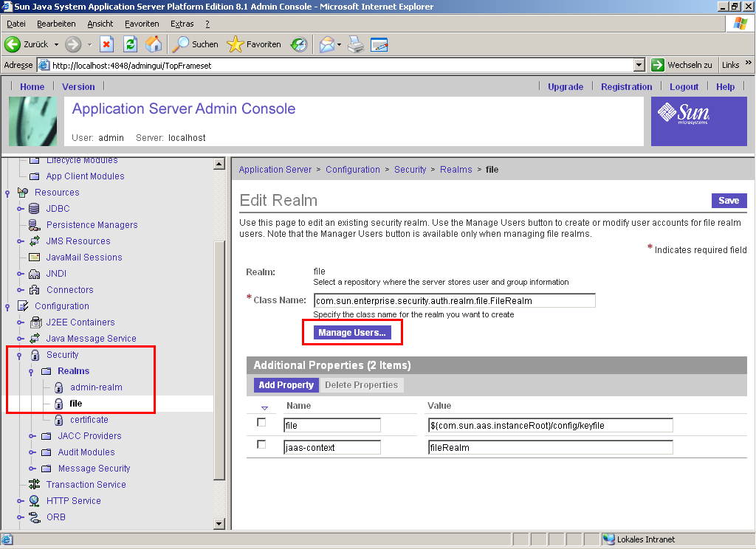
Task: Click the Realms breadcrumb link
Action: click(456, 170)
